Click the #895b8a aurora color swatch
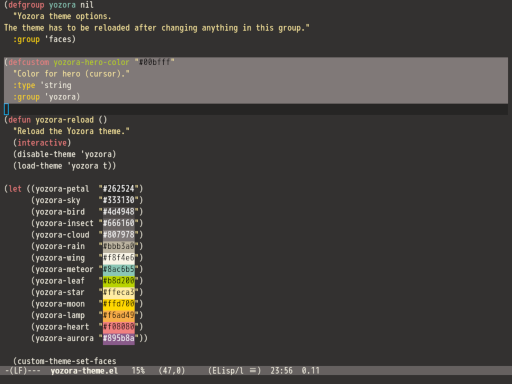The width and height of the screenshot is (512, 384). click(119, 338)
